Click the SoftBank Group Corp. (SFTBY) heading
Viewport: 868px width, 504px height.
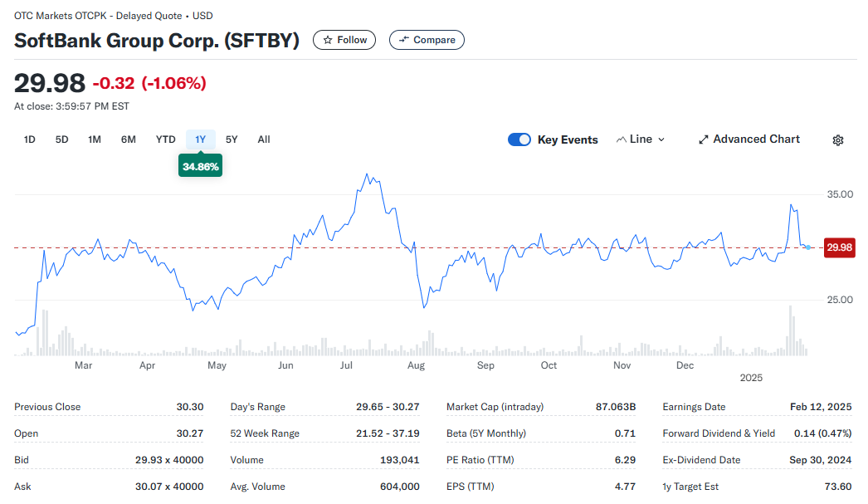[x=157, y=41]
